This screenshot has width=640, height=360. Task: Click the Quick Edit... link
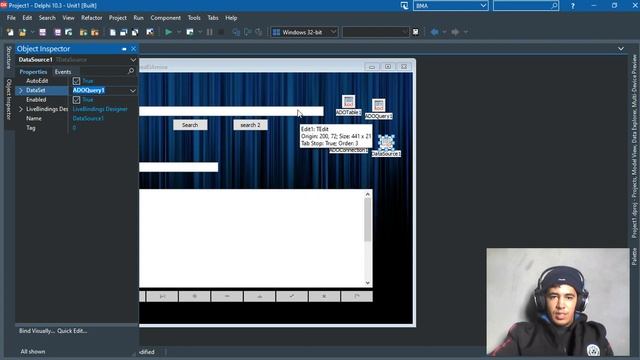tap(72, 331)
